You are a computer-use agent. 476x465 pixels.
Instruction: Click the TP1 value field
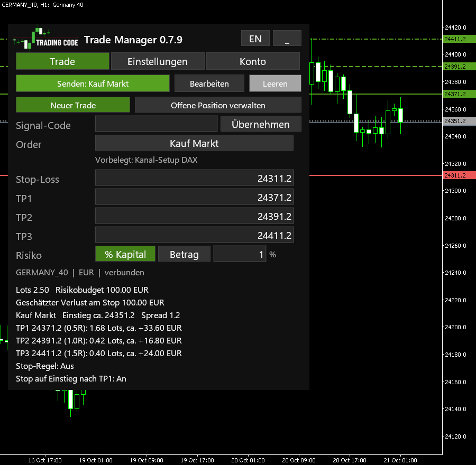[194, 197]
